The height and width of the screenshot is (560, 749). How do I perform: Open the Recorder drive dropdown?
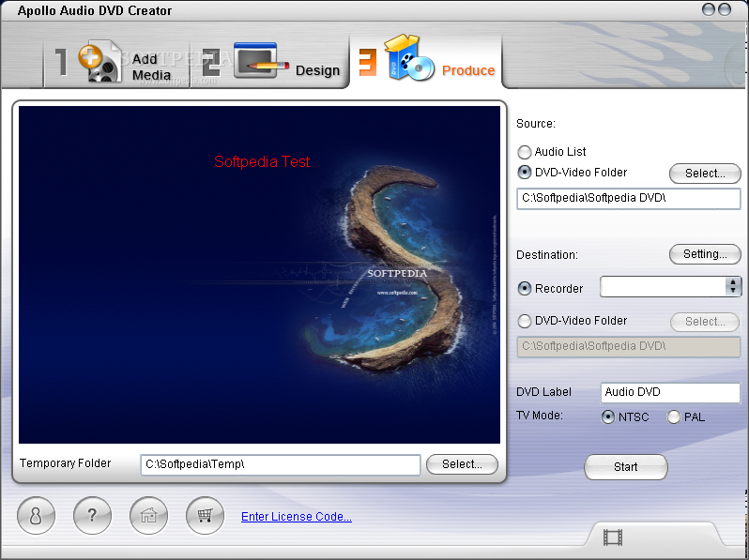[733, 286]
